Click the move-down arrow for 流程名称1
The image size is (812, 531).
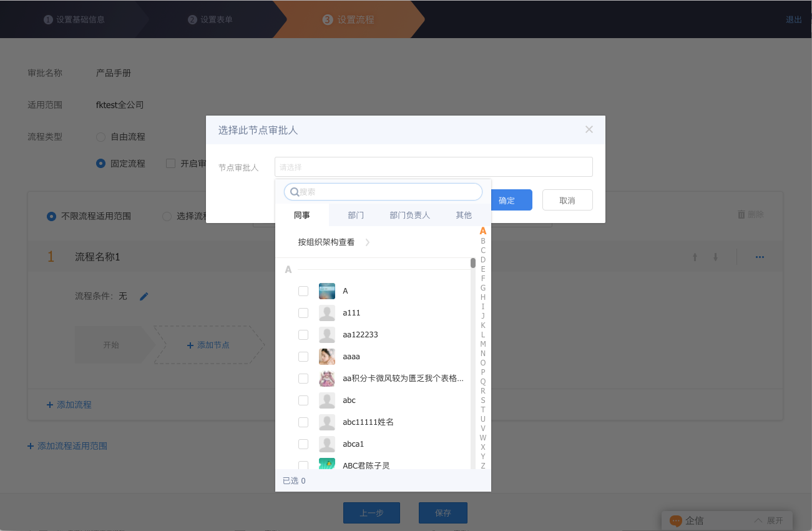click(716, 257)
